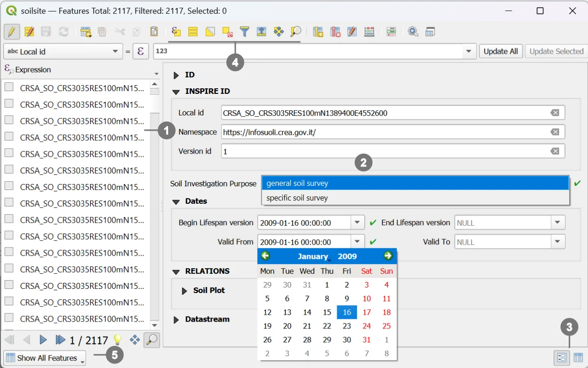This screenshot has height=368, width=588.
Task: Toggle automatic zoom to feature magnifier button
Action: [x=152, y=340]
